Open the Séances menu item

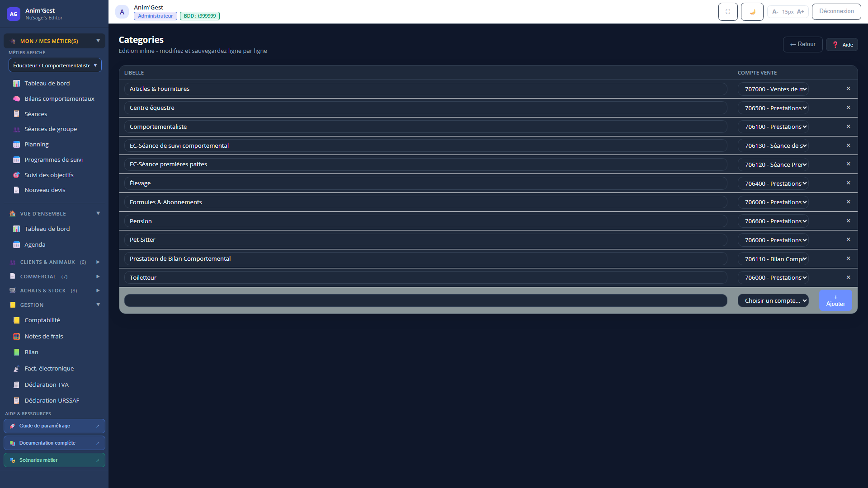click(x=54, y=114)
